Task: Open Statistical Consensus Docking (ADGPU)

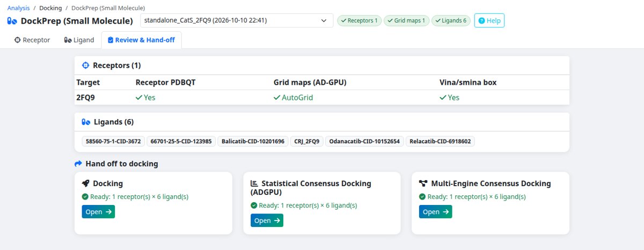Action: (x=267, y=220)
